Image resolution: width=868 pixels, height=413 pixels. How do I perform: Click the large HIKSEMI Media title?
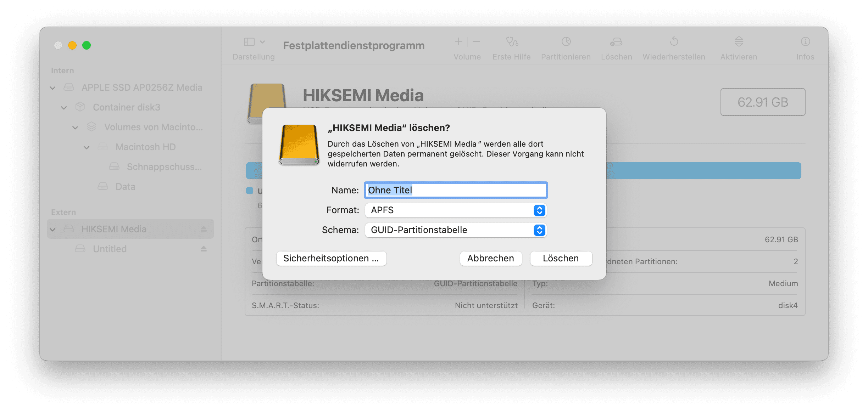point(363,96)
